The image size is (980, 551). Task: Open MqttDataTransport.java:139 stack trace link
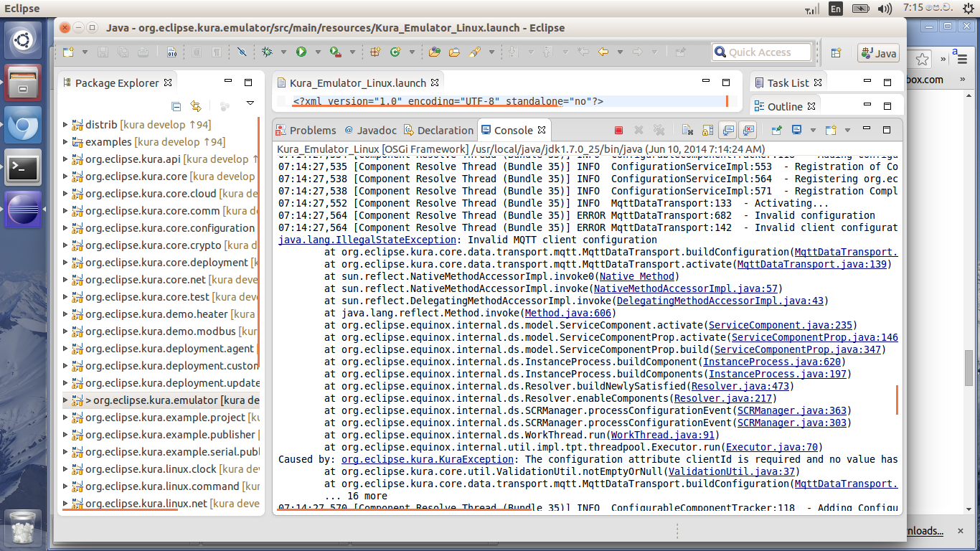point(814,264)
